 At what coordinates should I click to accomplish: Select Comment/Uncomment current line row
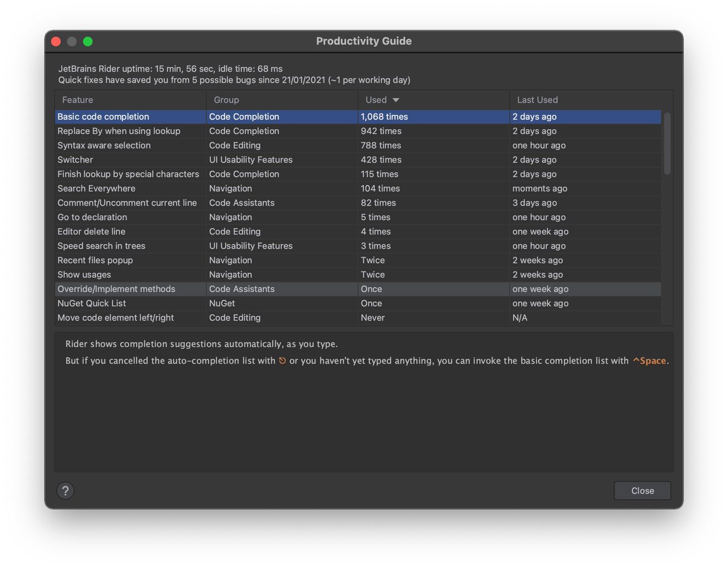[x=358, y=203]
